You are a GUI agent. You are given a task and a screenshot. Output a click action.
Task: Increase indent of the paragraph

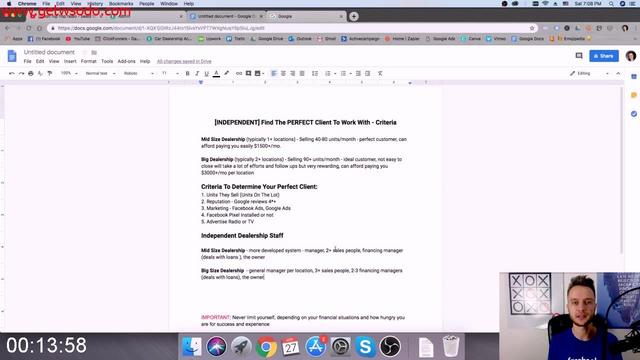368,73
